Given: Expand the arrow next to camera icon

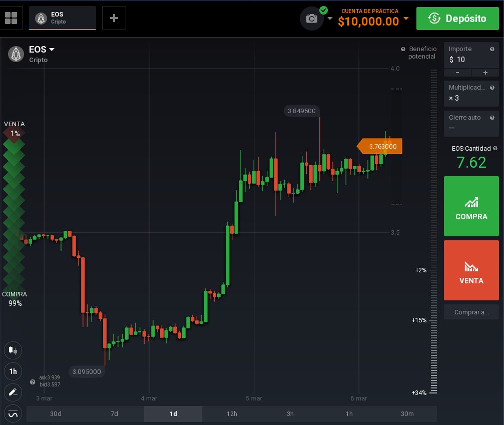Looking at the screenshot, I should (330, 19).
